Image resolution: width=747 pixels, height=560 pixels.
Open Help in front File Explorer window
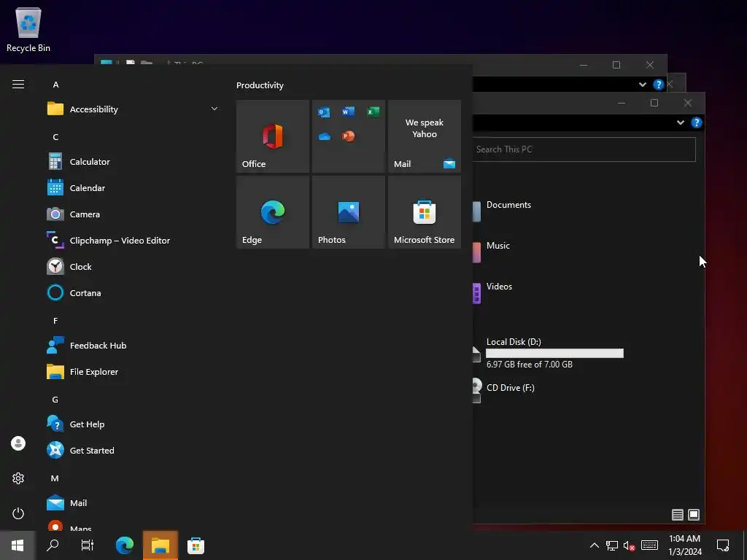click(697, 122)
